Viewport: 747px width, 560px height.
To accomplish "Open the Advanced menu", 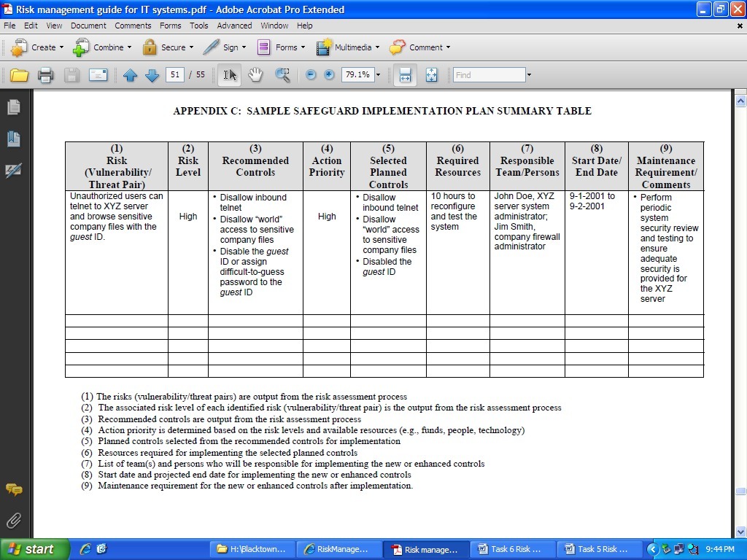I will (234, 26).
